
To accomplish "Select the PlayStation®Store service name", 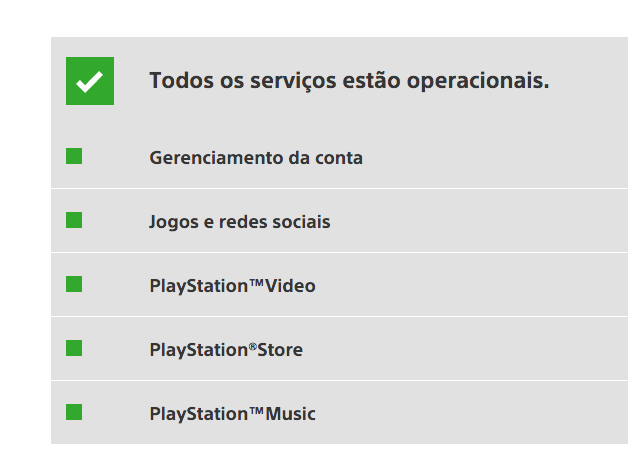I will coord(226,350).
